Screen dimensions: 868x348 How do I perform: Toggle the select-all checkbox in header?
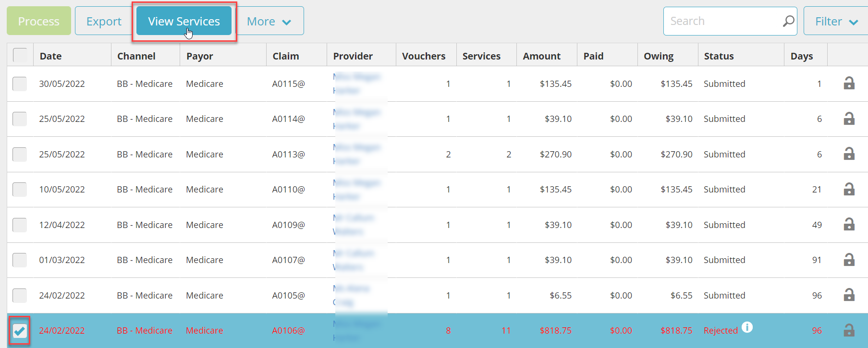[20, 55]
